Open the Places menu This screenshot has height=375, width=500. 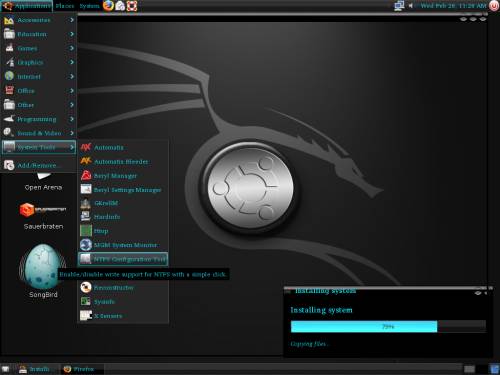pos(65,6)
